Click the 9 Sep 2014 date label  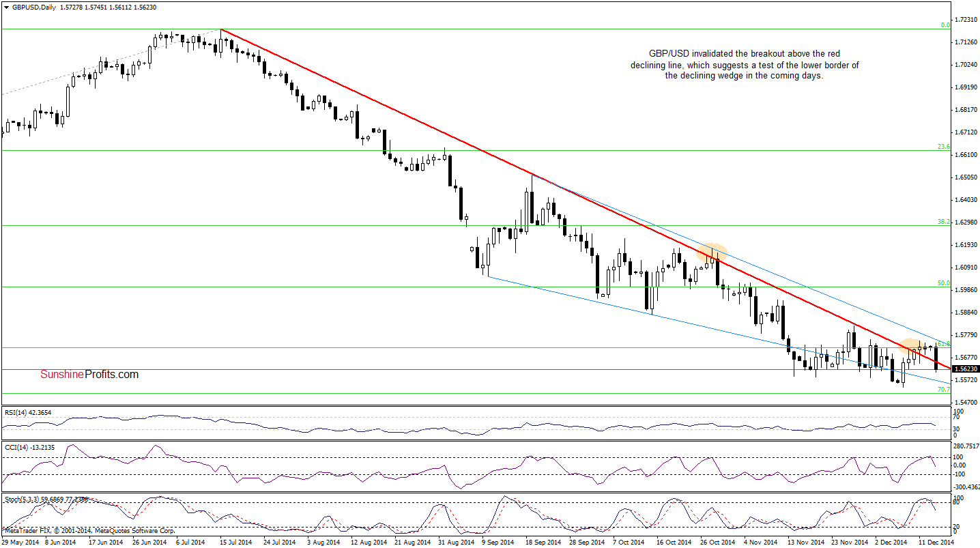click(498, 543)
